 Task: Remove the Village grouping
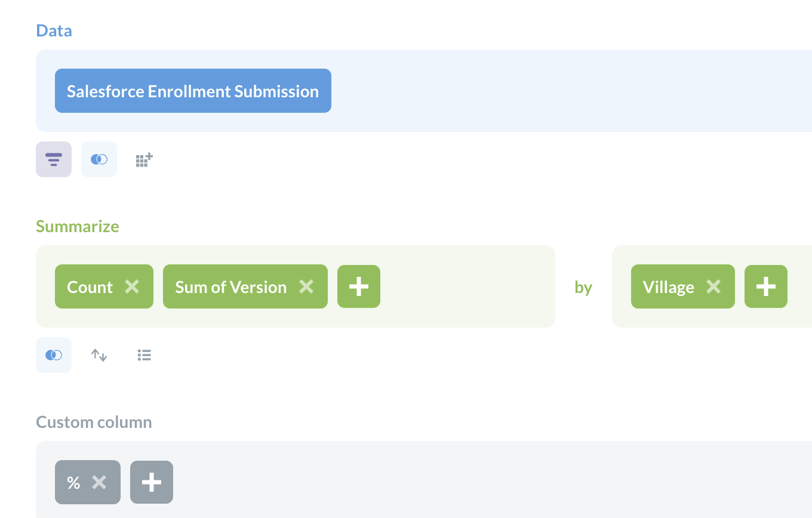[x=713, y=286]
